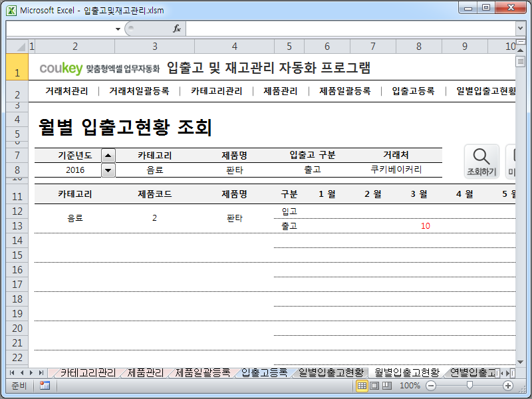Click the 100% zoom level indicator
Screen dimensions: 532x399
410,386
